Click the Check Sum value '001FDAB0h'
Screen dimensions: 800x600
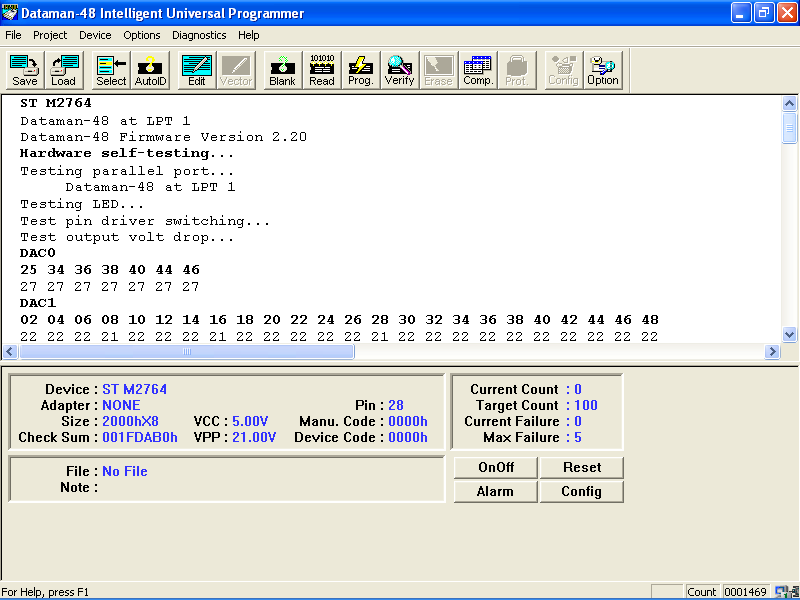[140, 437]
